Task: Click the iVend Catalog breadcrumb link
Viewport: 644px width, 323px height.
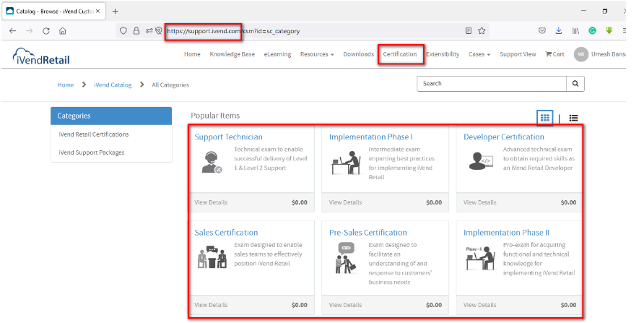Action: coord(113,85)
